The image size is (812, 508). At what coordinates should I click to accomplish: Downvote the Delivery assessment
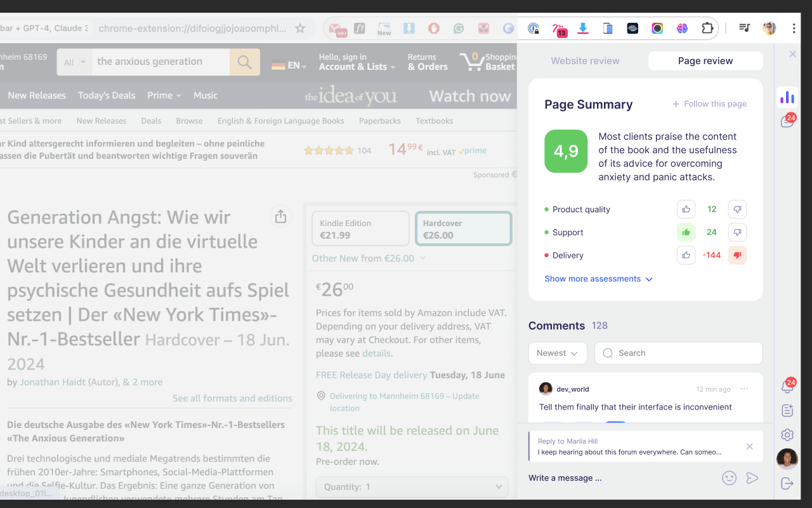click(737, 255)
